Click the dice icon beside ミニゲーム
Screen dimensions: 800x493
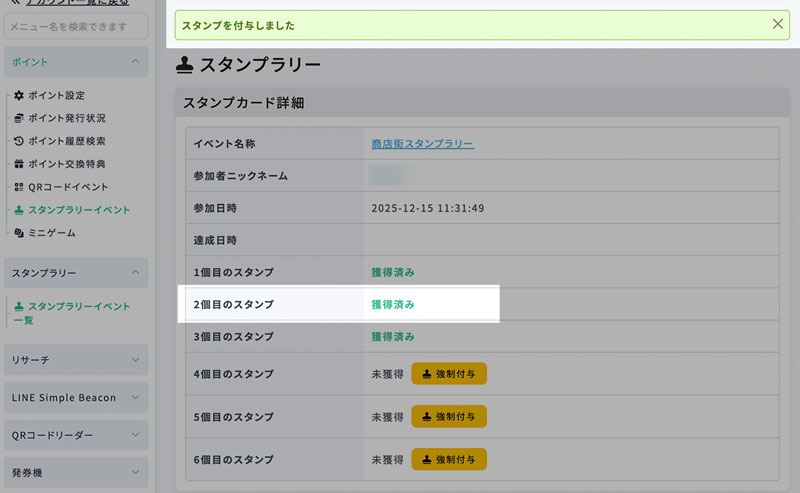tap(19, 233)
